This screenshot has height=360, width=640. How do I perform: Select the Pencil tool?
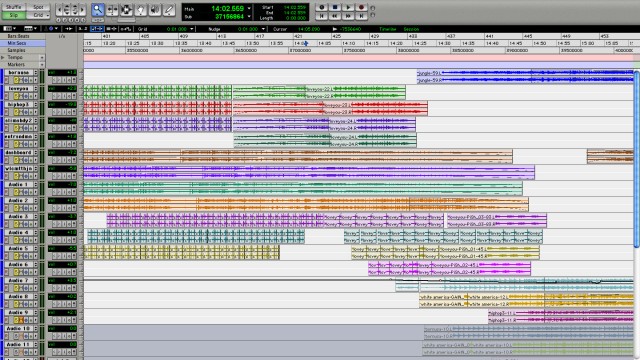coord(169,9)
